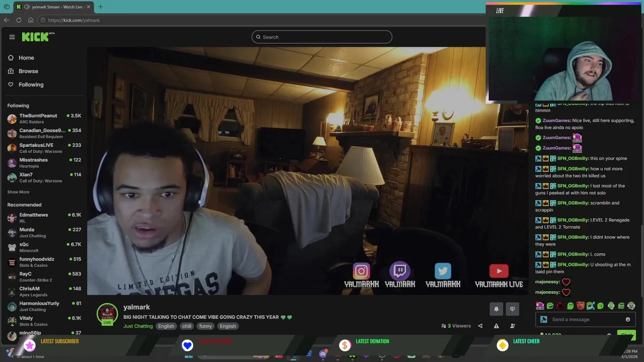Viewport: 644px width, 362px height.
Task: Go back in browser
Action: tap(7, 20)
